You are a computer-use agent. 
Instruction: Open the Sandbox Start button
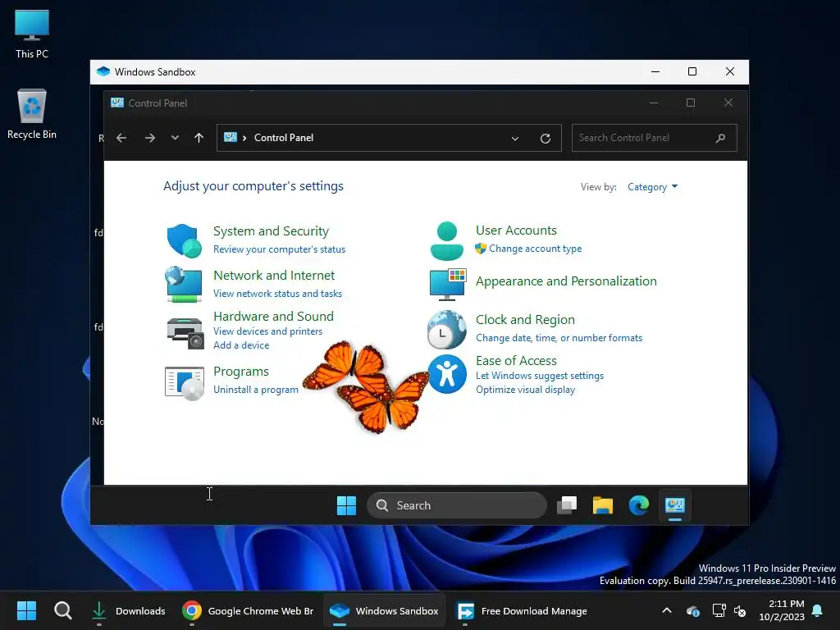346,505
